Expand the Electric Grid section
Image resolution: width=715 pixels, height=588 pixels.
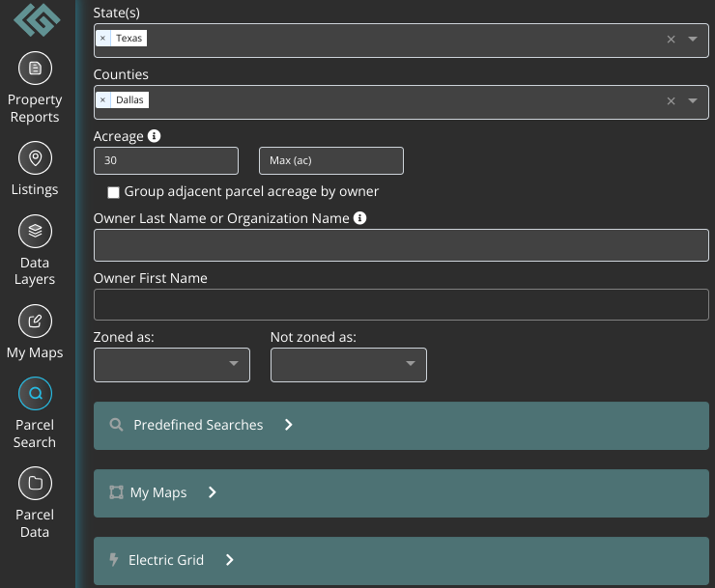[401, 561]
